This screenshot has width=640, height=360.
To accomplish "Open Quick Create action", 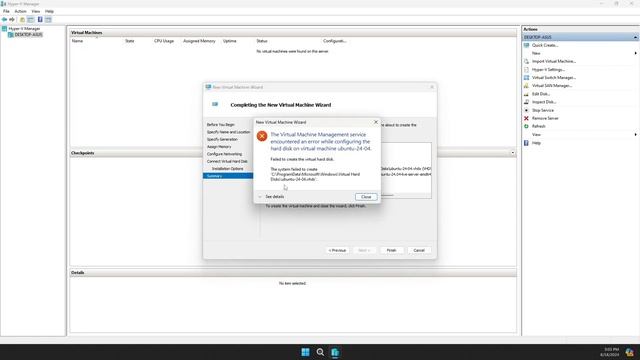I will pyautogui.click(x=544, y=45).
